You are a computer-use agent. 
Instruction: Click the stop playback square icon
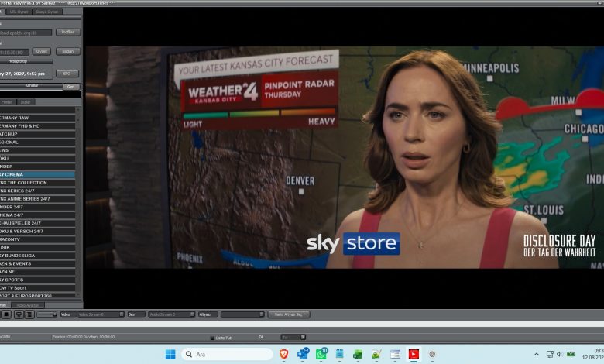5,314
